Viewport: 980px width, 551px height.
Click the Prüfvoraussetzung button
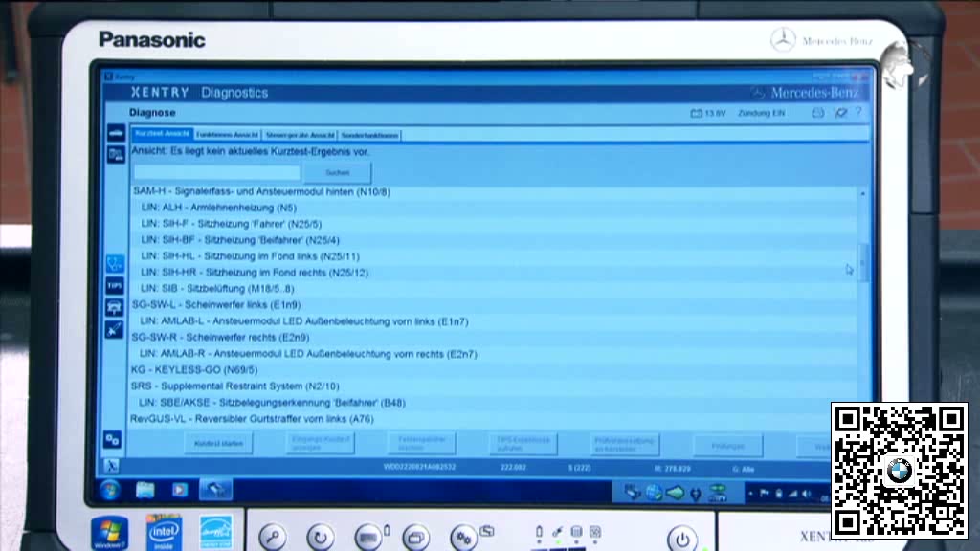tap(624, 445)
